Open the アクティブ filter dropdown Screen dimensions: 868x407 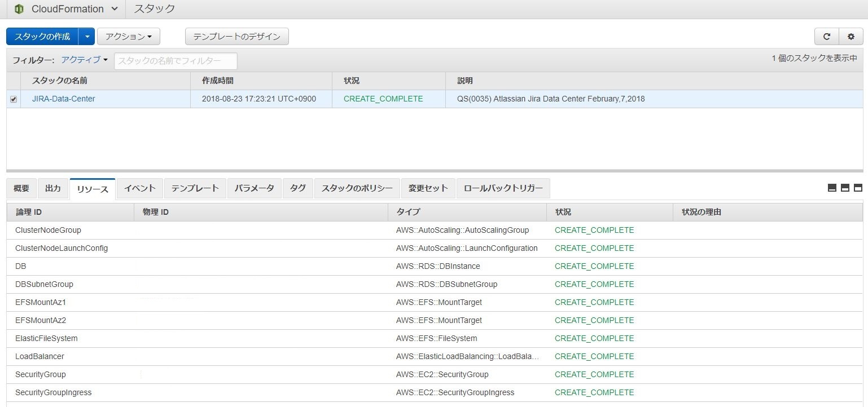coord(84,60)
